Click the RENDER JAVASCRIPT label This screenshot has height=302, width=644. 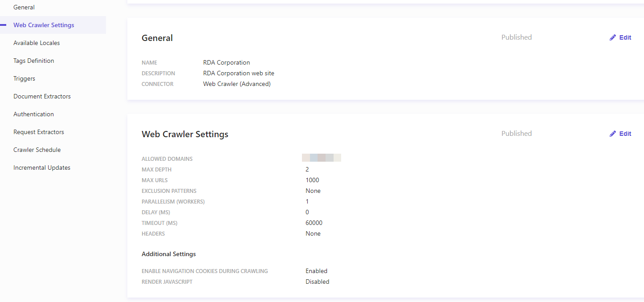point(167,282)
